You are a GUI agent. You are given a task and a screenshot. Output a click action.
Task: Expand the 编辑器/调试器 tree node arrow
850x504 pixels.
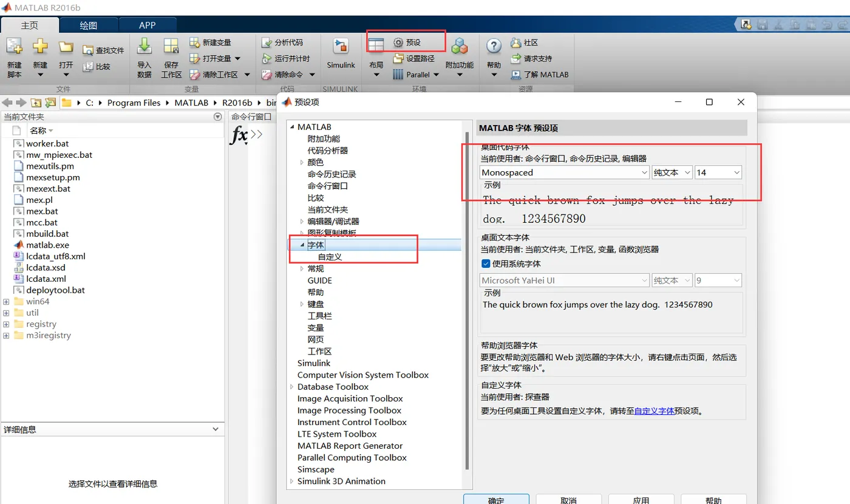tap(302, 222)
